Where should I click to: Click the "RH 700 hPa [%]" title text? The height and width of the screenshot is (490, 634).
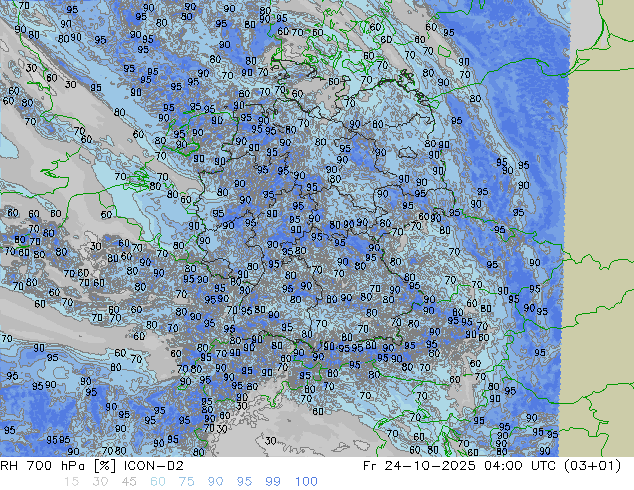click(x=59, y=466)
